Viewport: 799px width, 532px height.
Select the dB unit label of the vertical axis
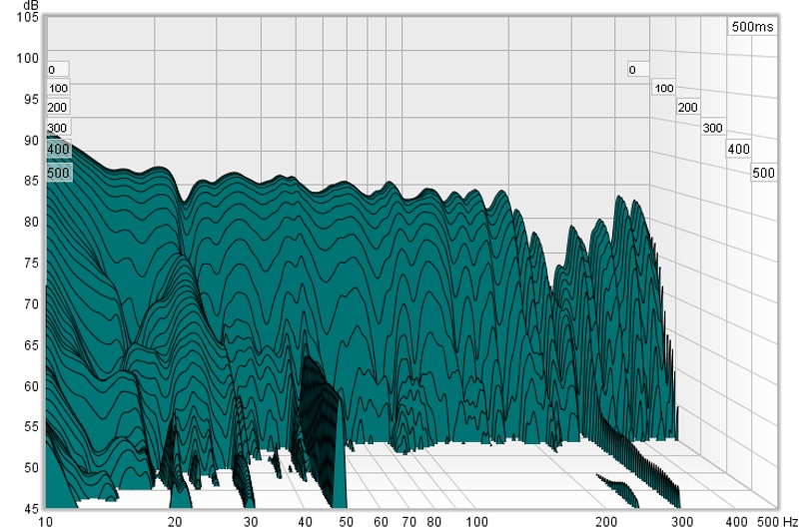[x=31, y=6]
